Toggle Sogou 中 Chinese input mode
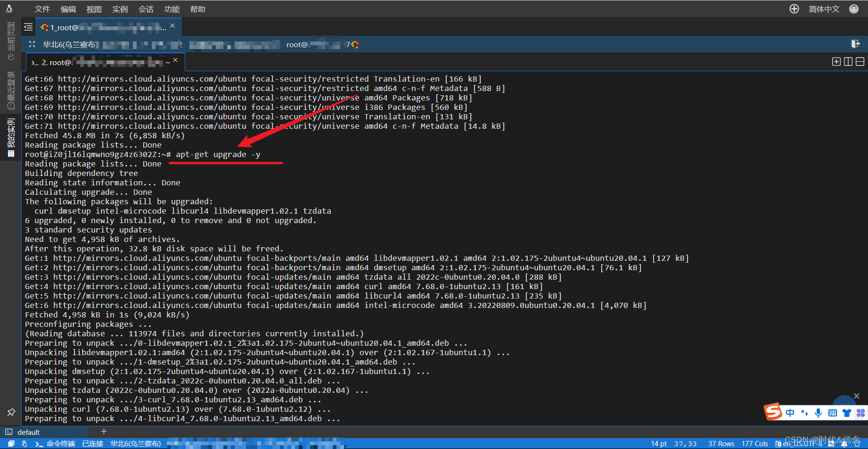The height and width of the screenshot is (449, 868). (790, 413)
